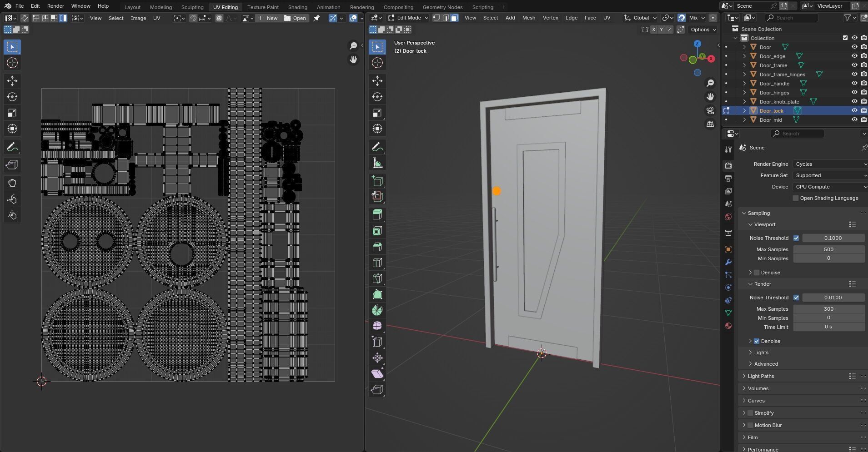Hide Door_frame object in viewport
Viewport: 868px width, 452px height.
[854, 65]
